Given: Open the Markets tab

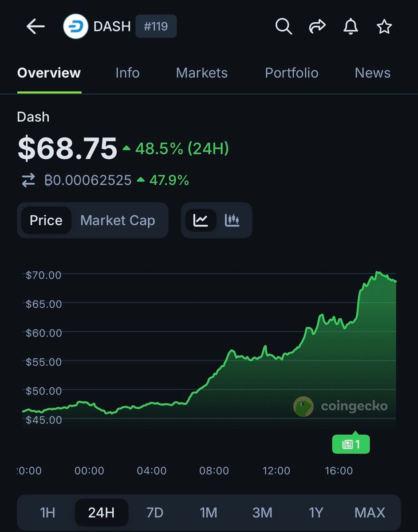Looking at the screenshot, I should [x=201, y=73].
